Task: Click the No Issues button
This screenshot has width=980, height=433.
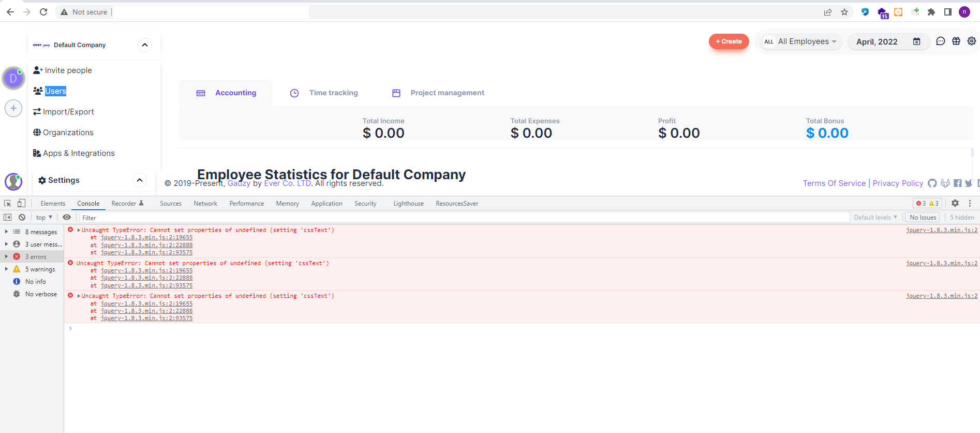Action: click(923, 218)
